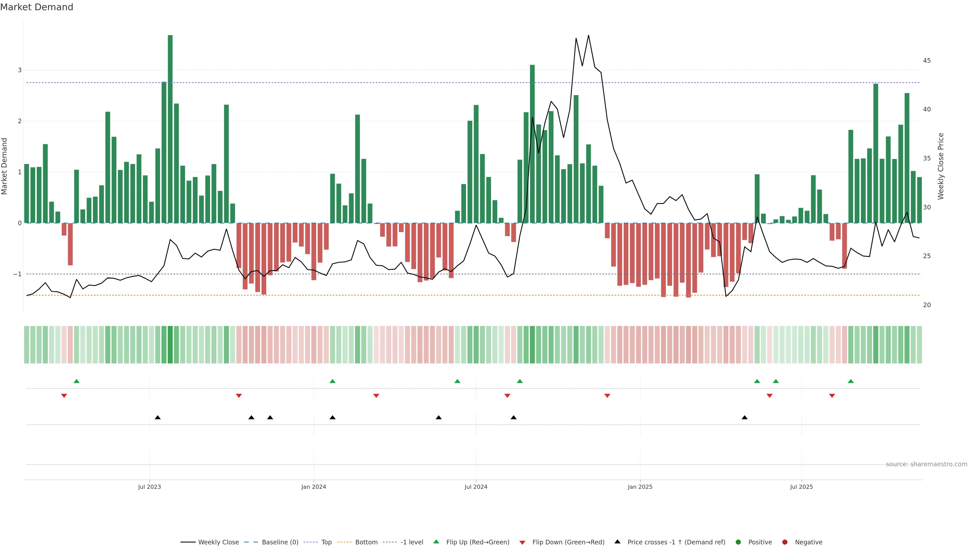
Task: Click the black triangle marker near Jul 2023
Action: [157, 418]
